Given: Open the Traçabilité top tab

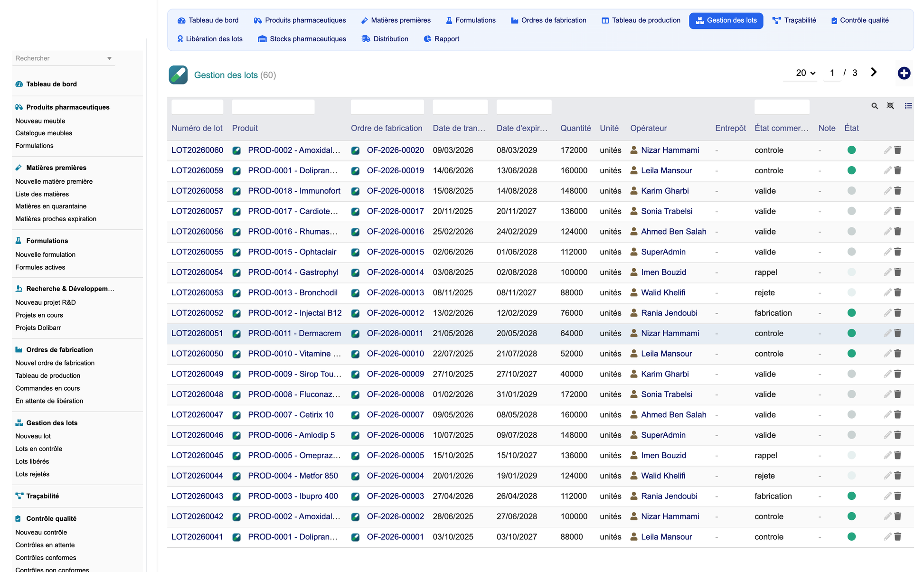Looking at the screenshot, I should [x=794, y=20].
